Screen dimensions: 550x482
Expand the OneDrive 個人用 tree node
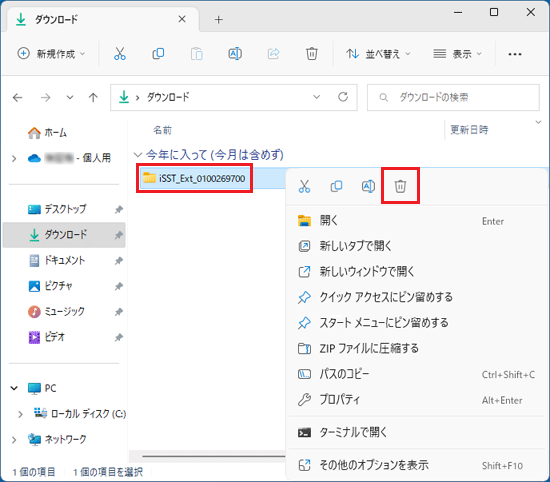point(14,159)
